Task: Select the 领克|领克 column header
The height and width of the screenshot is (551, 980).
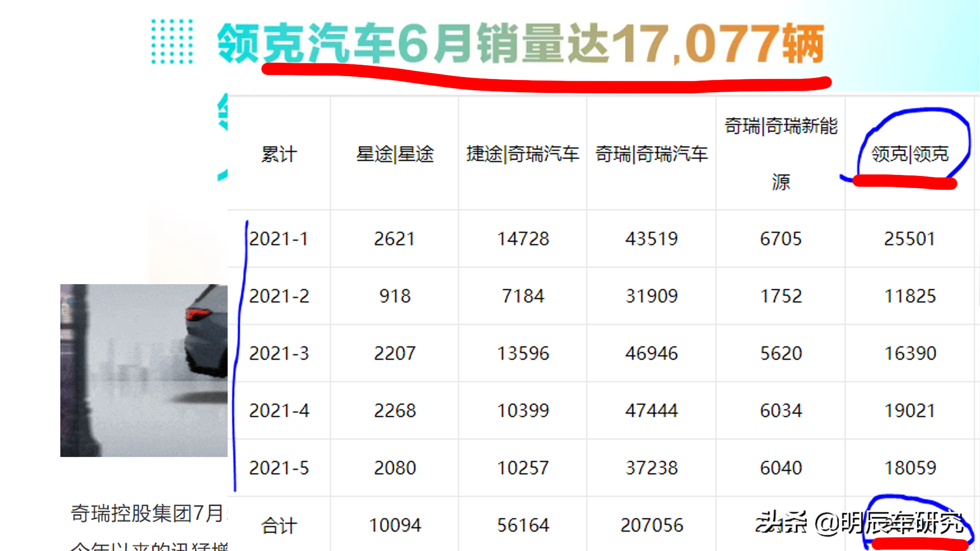Action: click(x=910, y=154)
